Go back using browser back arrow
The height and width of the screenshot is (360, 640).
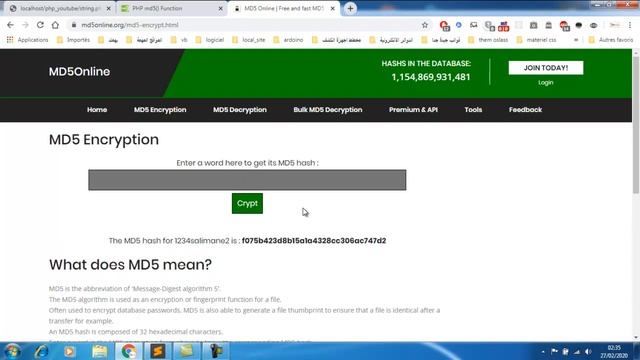(x=10, y=25)
